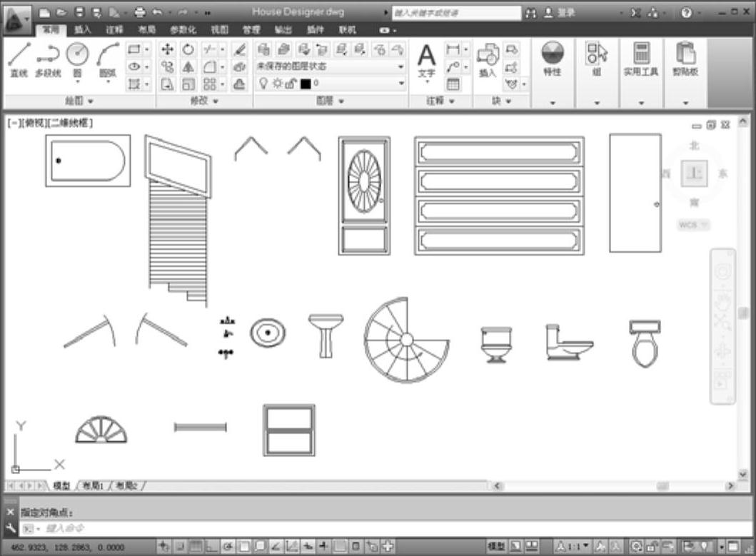Click the Rotate tool icon

(188, 49)
